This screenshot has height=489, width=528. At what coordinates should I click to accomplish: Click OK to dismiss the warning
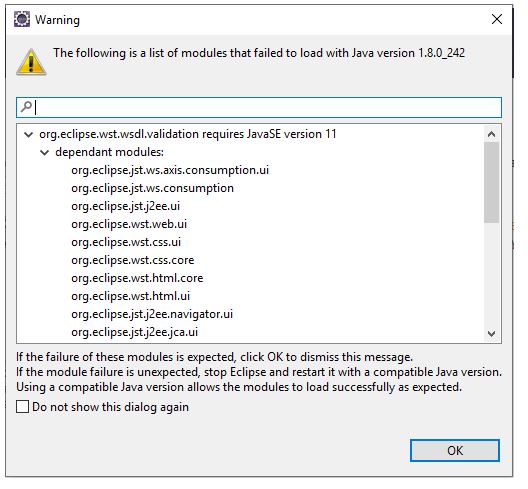455,450
